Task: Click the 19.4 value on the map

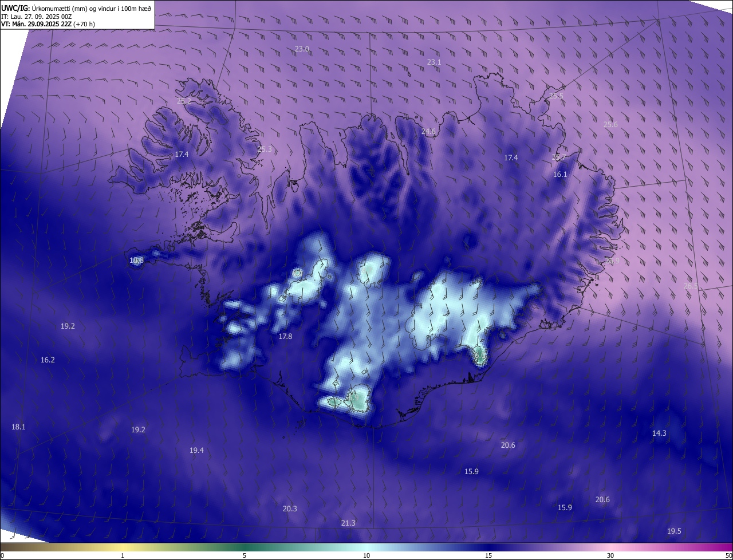Action: coord(196,451)
